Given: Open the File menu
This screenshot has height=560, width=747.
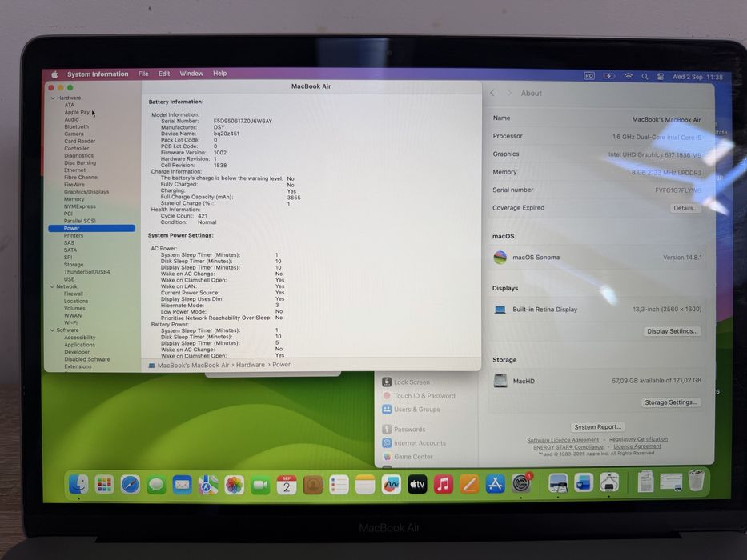Looking at the screenshot, I should (x=143, y=74).
